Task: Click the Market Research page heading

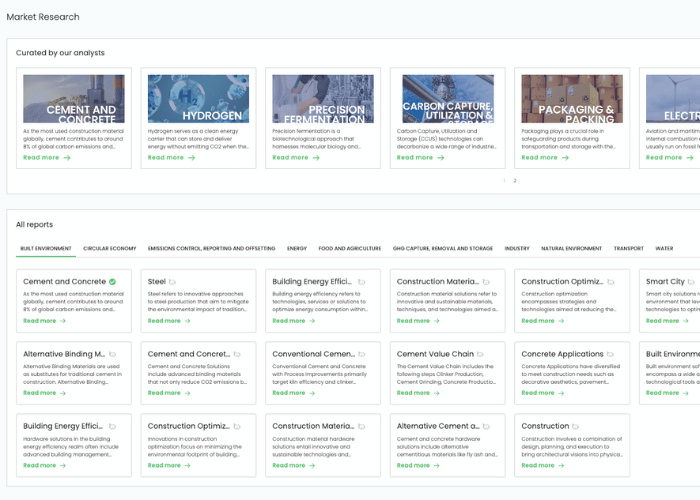Action: pos(43,17)
